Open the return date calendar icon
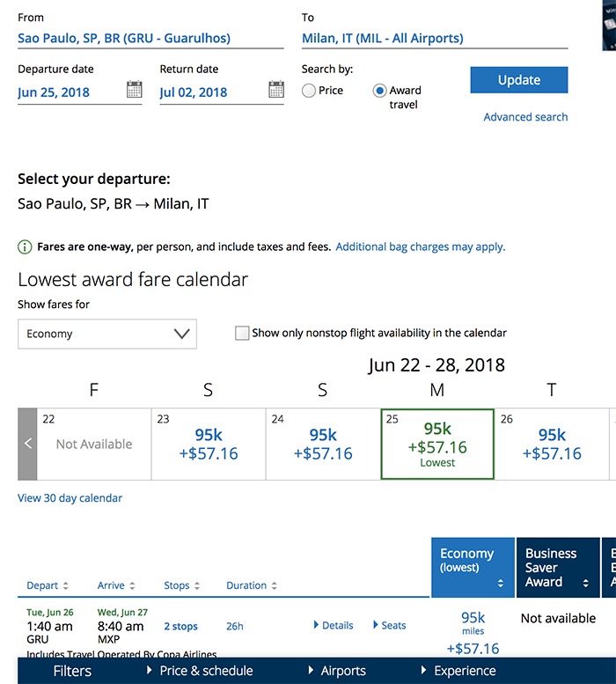Screen dimensions: 616x684 [275, 90]
